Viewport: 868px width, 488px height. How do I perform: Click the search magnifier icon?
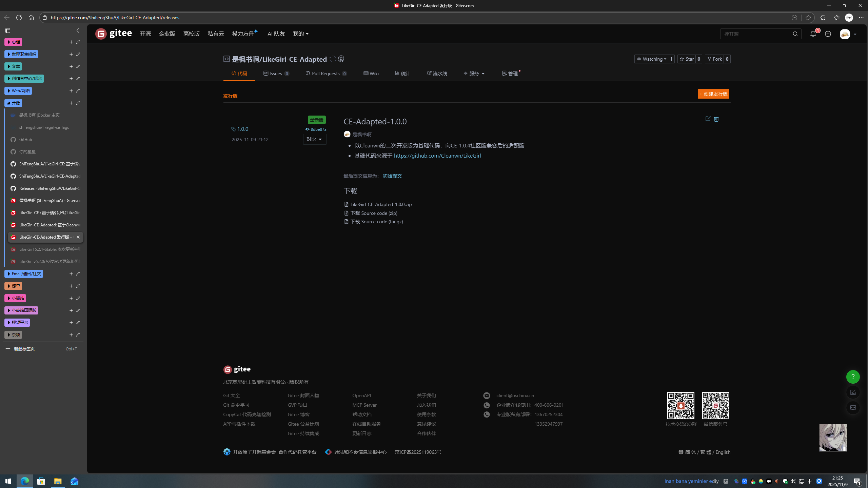(795, 34)
